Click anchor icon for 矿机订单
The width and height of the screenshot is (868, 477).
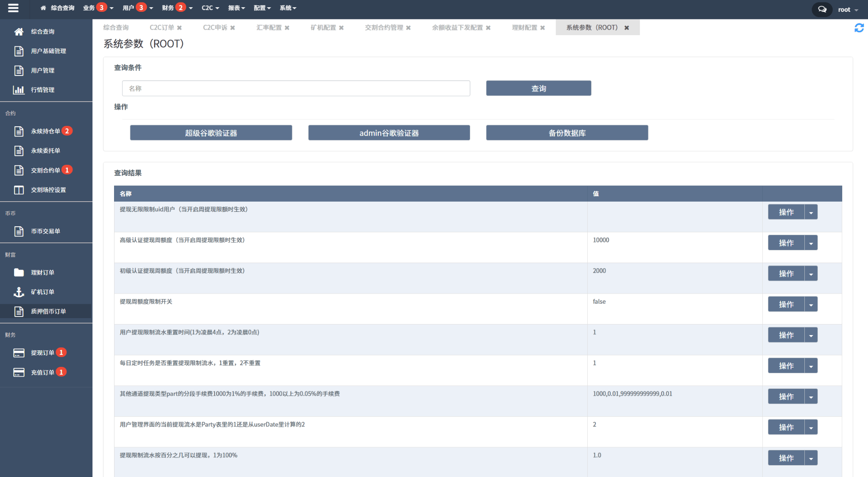(19, 292)
